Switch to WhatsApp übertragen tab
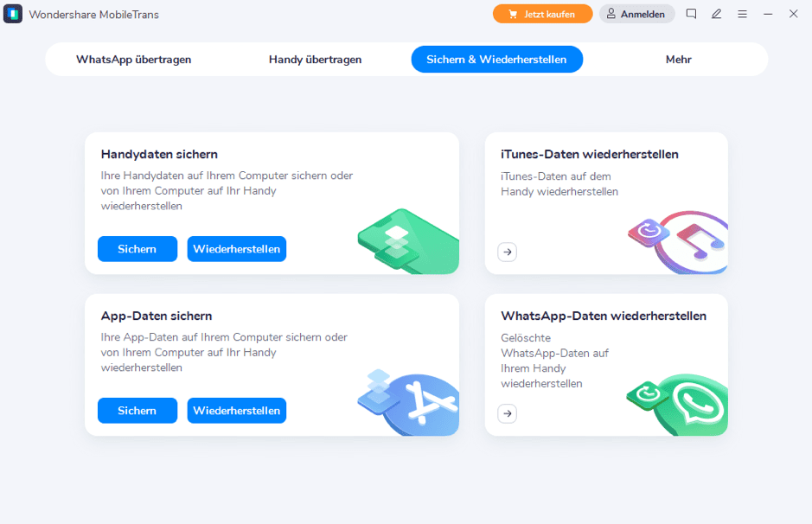The image size is (812, 524). (x=134, y=60)
